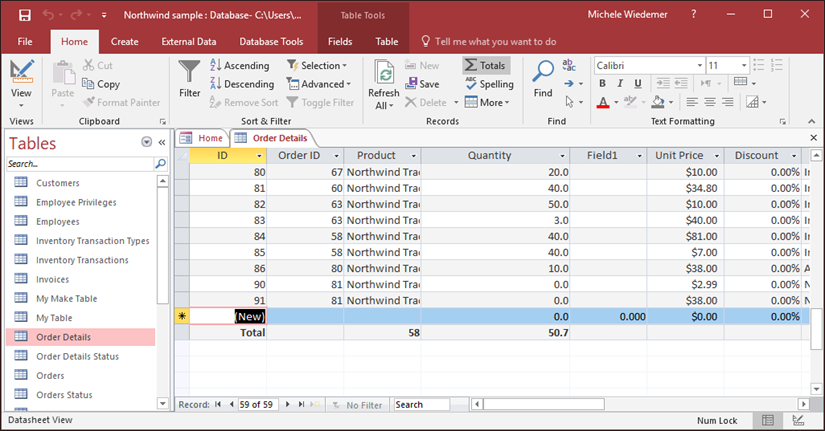
Task: Collapse the navigation pane with the chevrons
Action: [x=162, y=142]
